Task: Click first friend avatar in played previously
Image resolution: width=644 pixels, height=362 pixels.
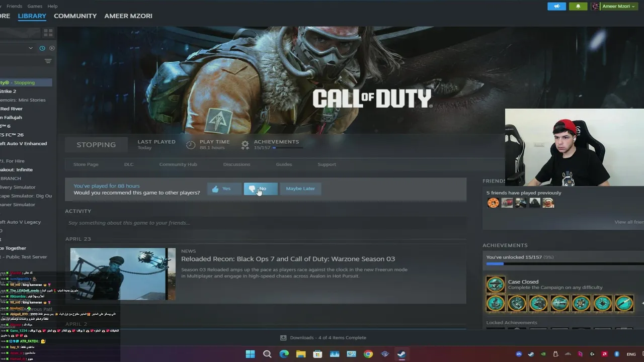Action: pos(493,203)
